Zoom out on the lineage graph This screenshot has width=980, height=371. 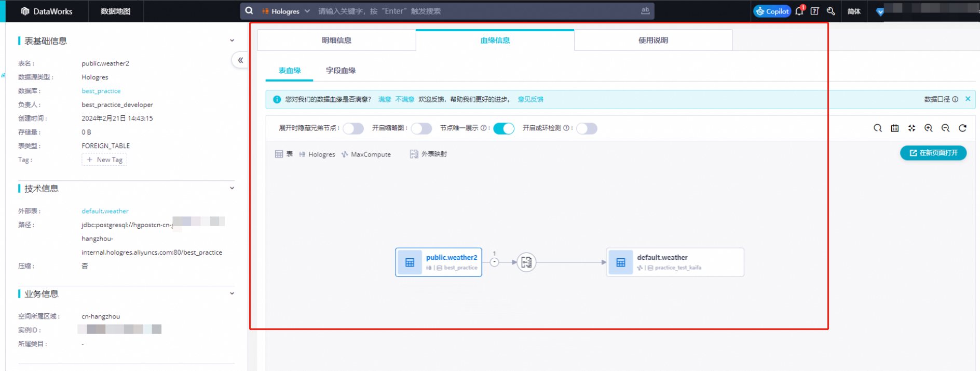click(x=946, y=128)
